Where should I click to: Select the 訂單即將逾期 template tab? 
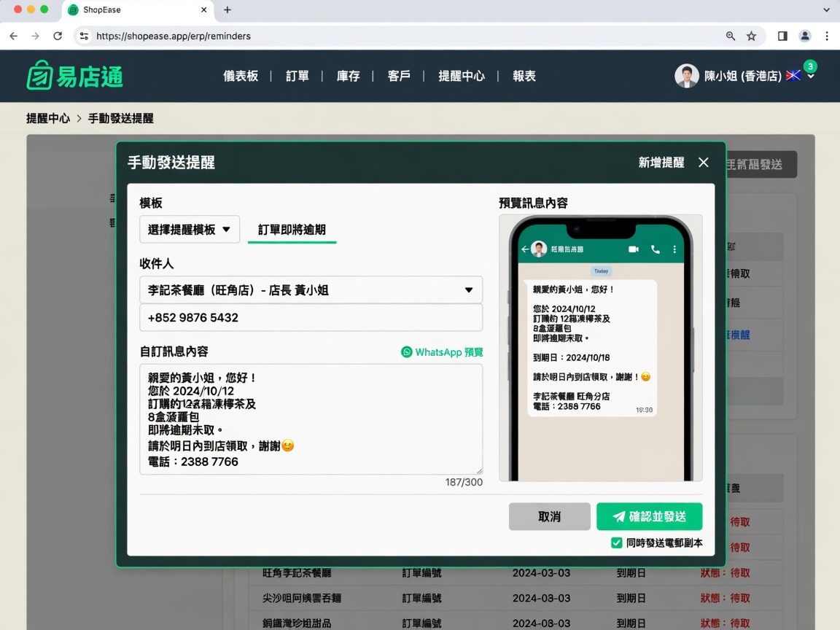tap(292, 230)
